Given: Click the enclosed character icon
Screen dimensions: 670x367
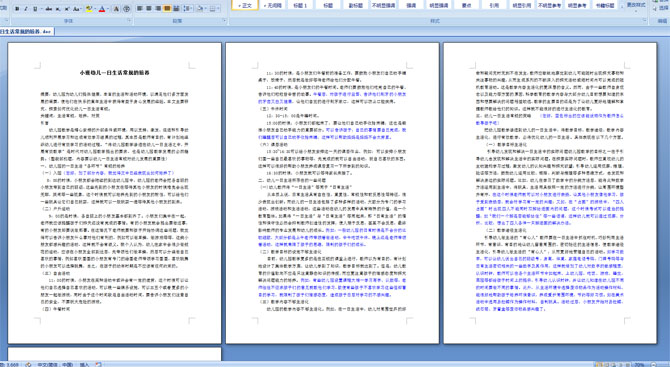Looking at the screenshot, I should (x=126, y=9).
